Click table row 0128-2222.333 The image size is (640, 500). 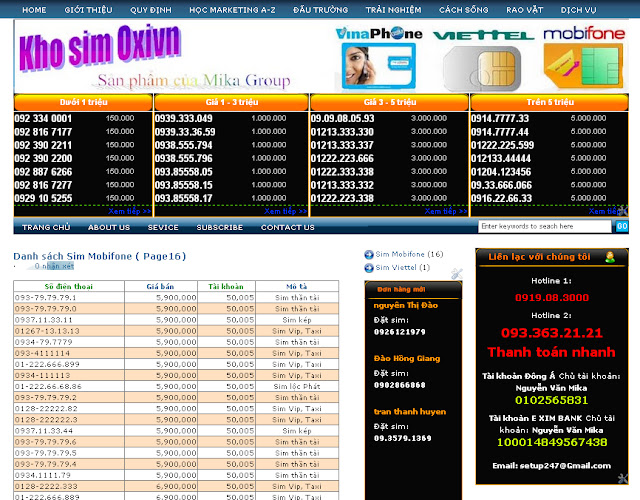(x=176, y=486)
